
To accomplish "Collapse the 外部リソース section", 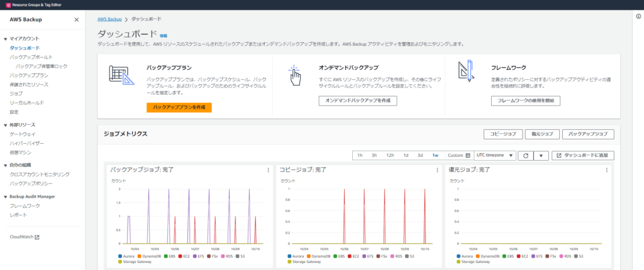I will pyautogui.click(x=6, y=125).
